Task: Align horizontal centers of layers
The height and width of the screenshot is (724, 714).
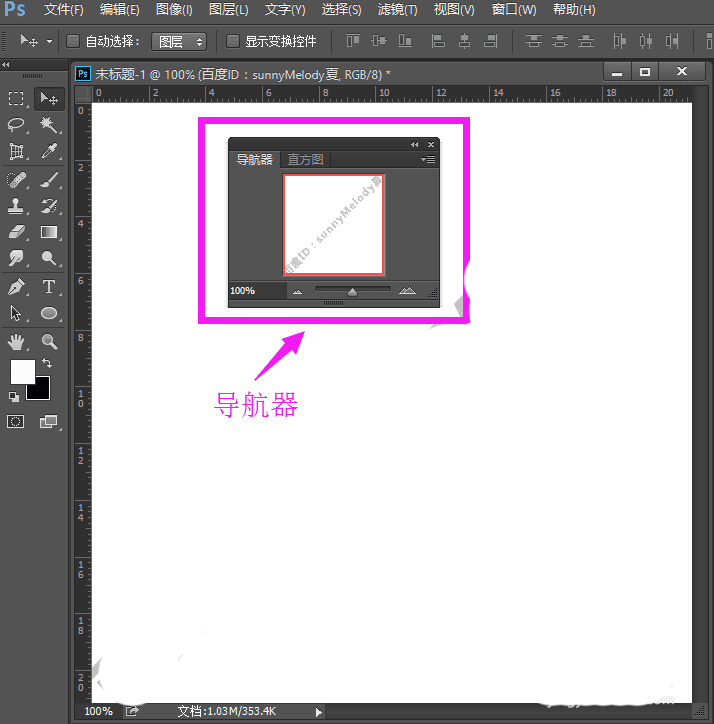Action: coord(464,41)
